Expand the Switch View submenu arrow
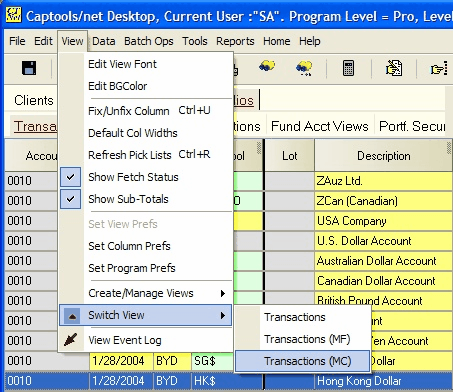Image resolution: width=453 pixels, height=392 pixels. (x=223, y=315)
